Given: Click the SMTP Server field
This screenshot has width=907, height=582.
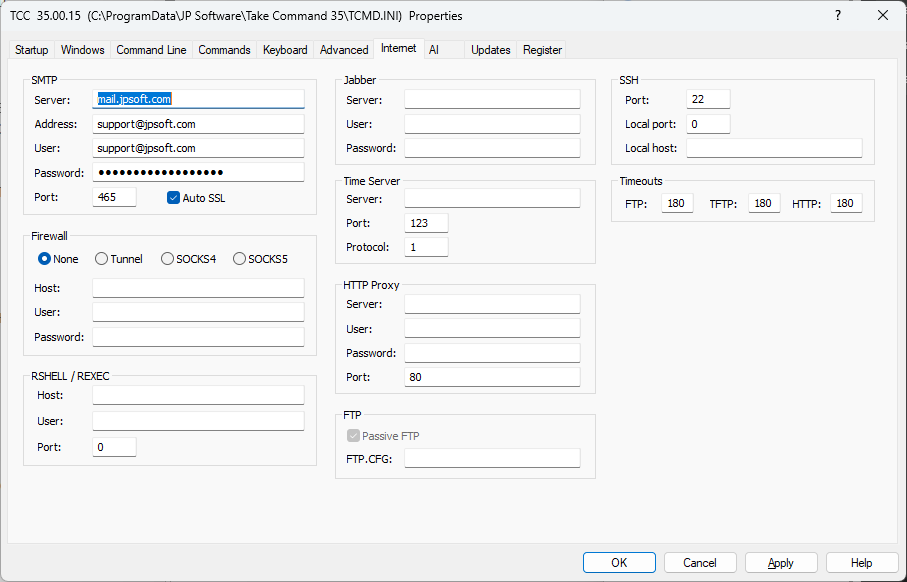Looking at the screenshot, I should point(198,99).
